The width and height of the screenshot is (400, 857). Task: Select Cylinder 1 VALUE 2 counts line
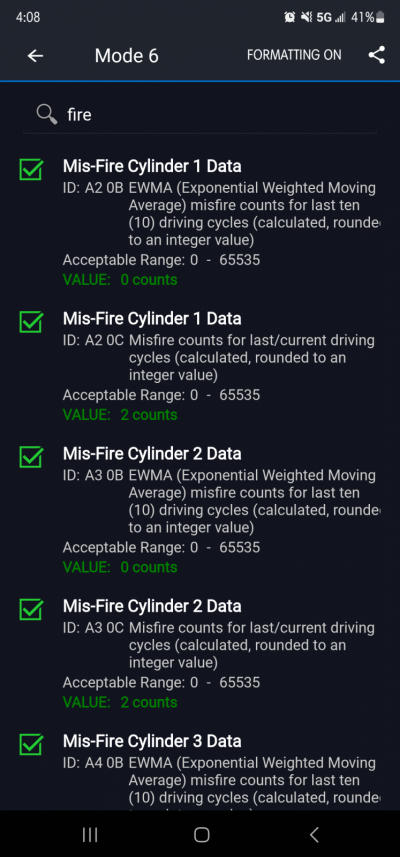[120, 415]
